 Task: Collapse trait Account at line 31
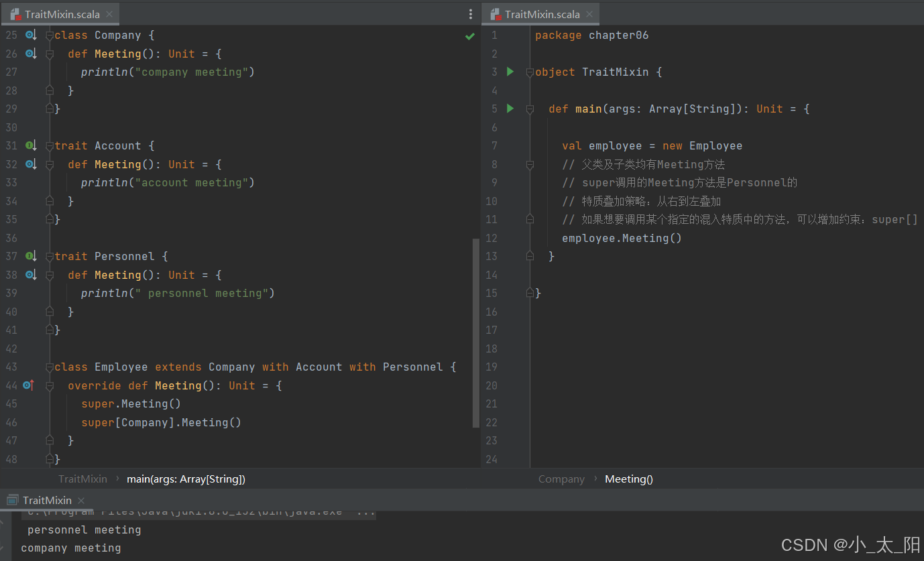click(x=50, y=145)
